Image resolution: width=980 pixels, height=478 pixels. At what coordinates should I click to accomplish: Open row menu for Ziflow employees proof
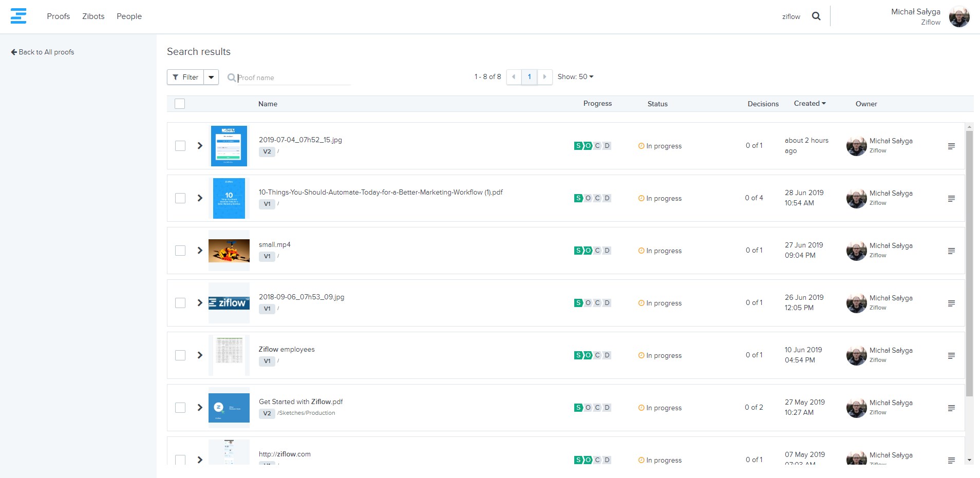coord(951,356)
